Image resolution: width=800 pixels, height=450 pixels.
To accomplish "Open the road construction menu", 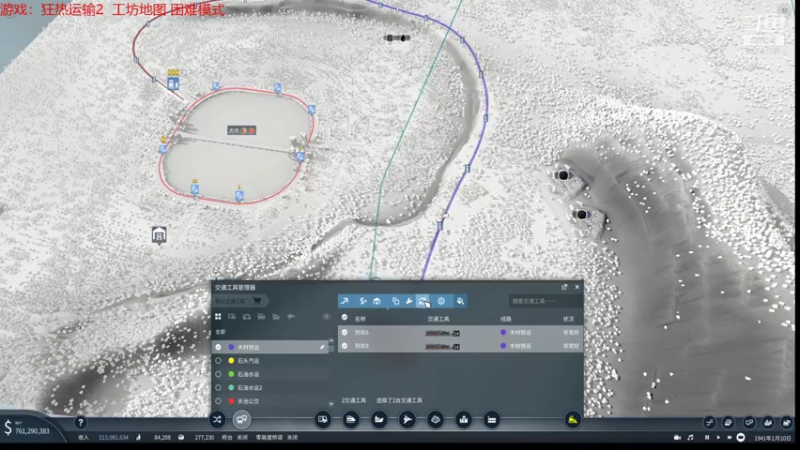I will click(323, 420).
